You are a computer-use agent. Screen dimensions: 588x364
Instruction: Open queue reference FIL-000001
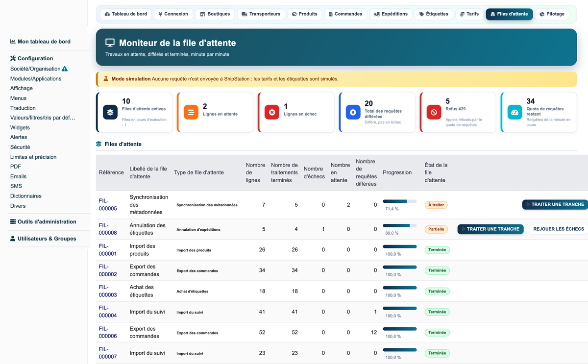[108, 250]
